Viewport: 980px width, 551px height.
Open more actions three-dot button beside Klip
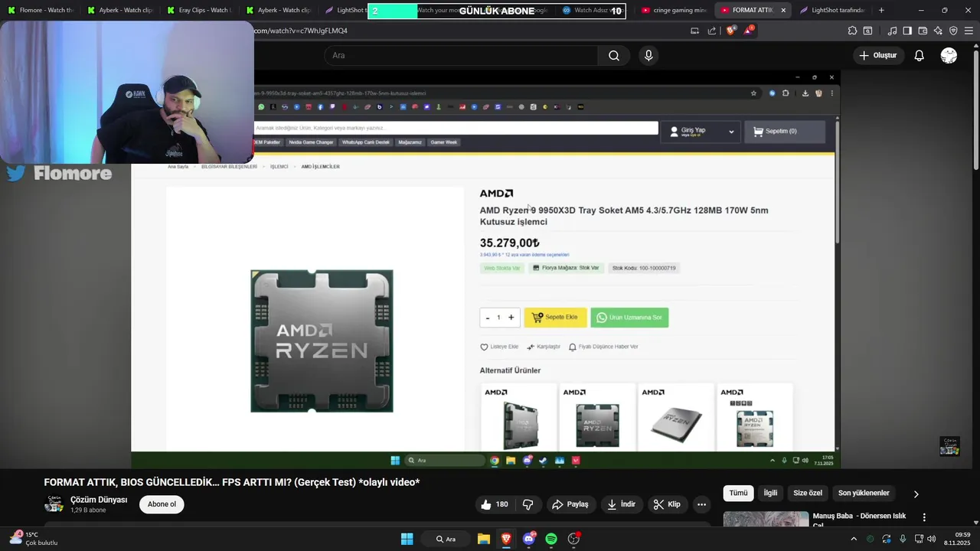[701, 504]
